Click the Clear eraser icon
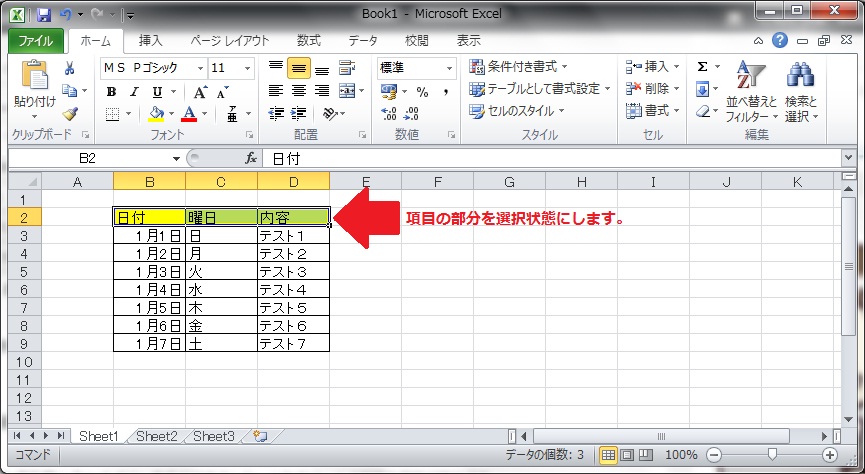Image resolution: width=865 pixels, height=474 pixels. (702, 111)
